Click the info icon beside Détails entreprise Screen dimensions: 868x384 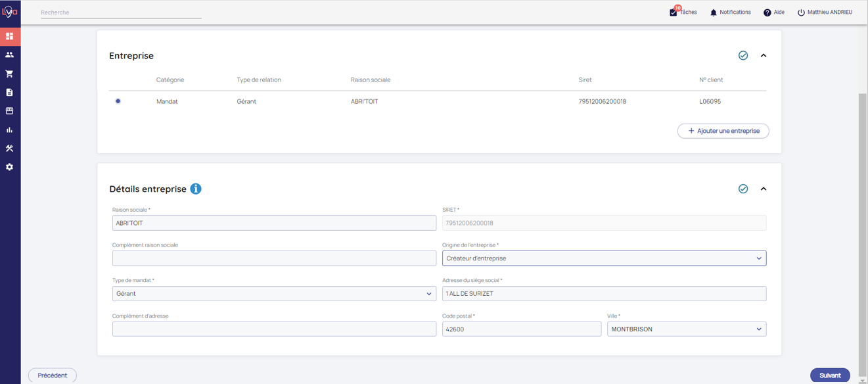196,189
